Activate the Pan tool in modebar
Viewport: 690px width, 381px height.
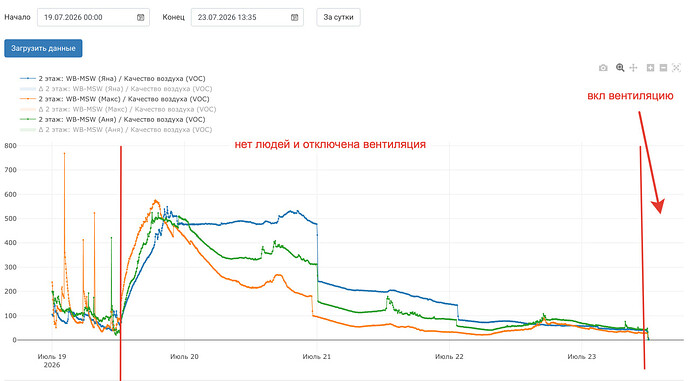[633, 68]
